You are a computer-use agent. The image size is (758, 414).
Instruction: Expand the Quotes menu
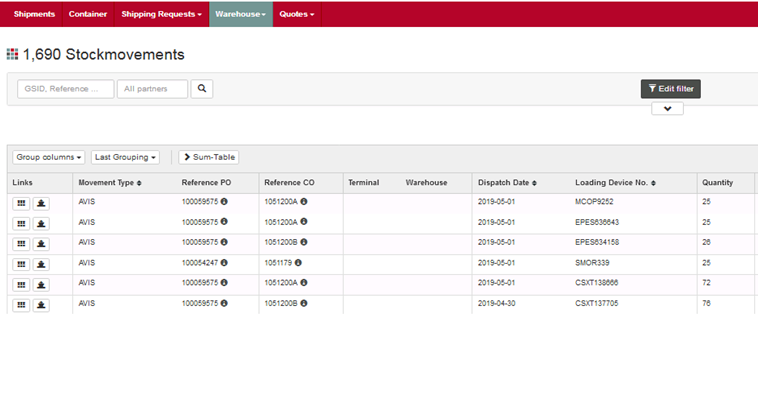coord(296,14)
